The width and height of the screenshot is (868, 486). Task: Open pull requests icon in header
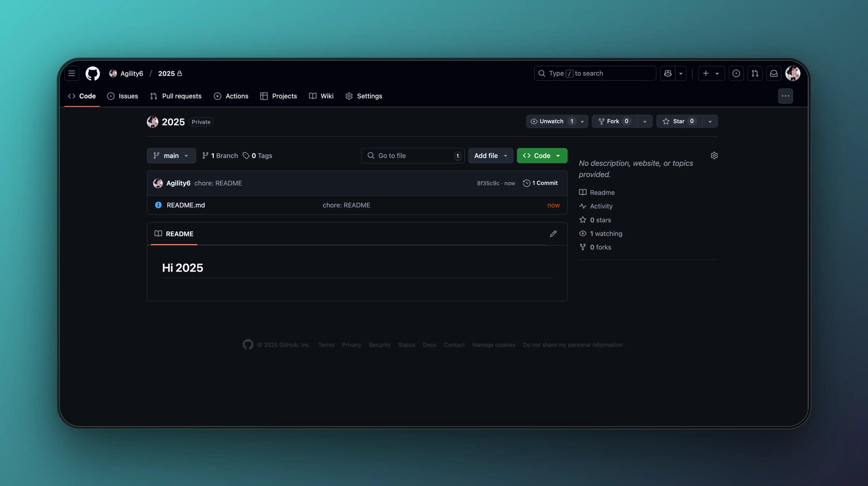point(755,73)
